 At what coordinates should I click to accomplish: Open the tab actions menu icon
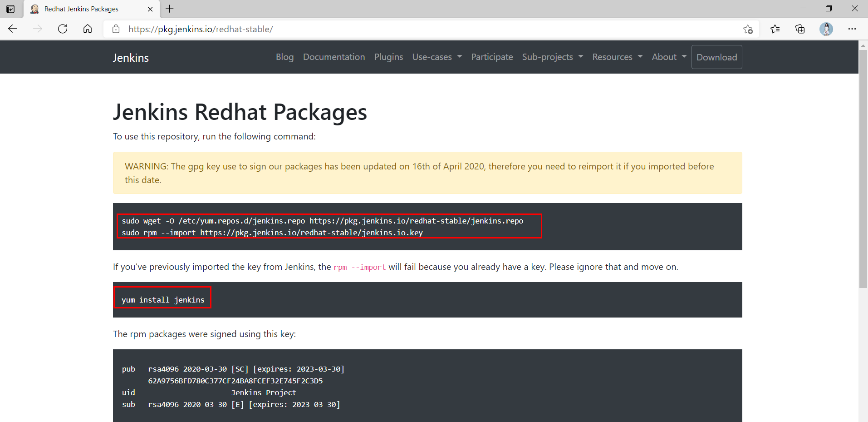(10, 9)
